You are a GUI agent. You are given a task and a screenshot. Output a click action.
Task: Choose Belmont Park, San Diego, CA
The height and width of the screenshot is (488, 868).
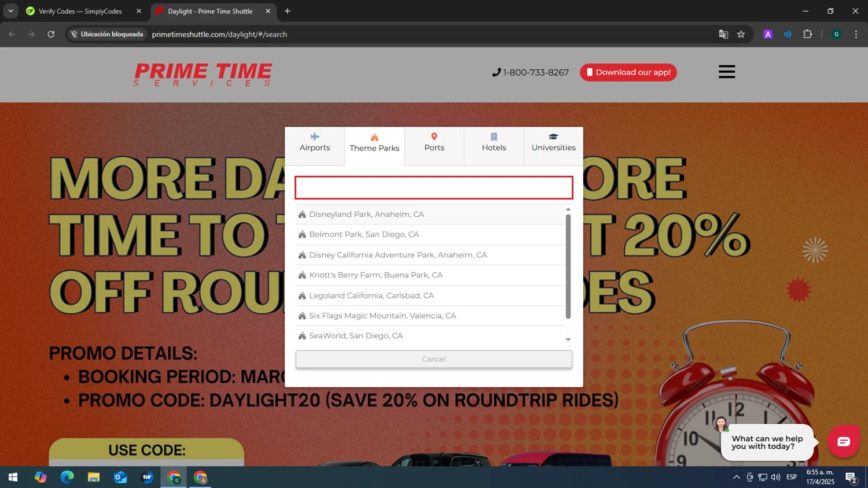pyautogui.click(x=430, y=234)
